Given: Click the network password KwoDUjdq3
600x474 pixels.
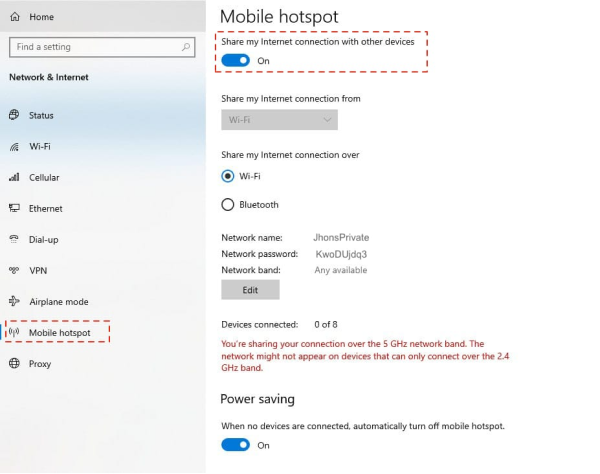Looking at the screenshot, I should (x=341, y=254).
